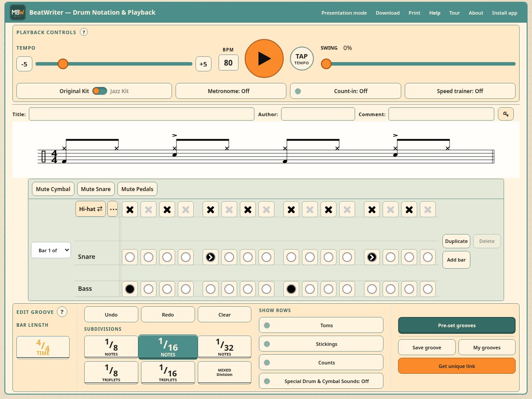Viewport: 532px width, 399px height.
Task: Click Install app
Action: pos(505,13)
